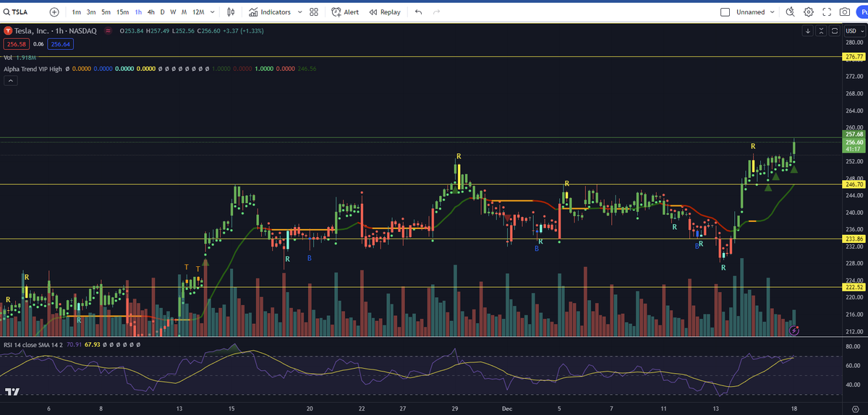
Task: Switch to the W weekly timeframe
Action: coord(174,12)
